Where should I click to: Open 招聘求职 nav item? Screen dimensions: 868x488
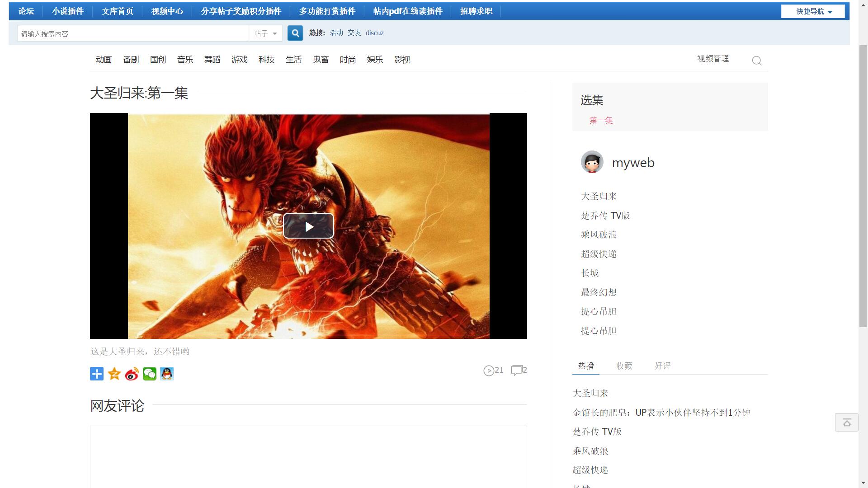pos(476,11)
